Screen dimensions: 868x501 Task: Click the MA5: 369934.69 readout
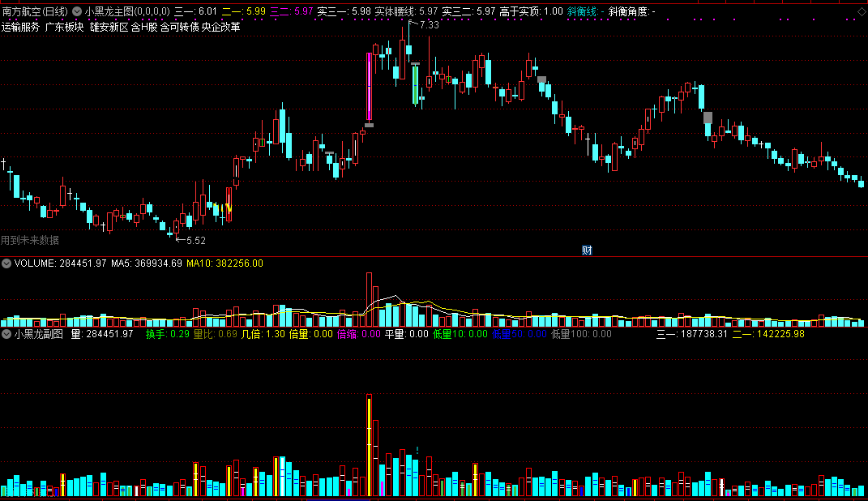click(x=147, y=263)
